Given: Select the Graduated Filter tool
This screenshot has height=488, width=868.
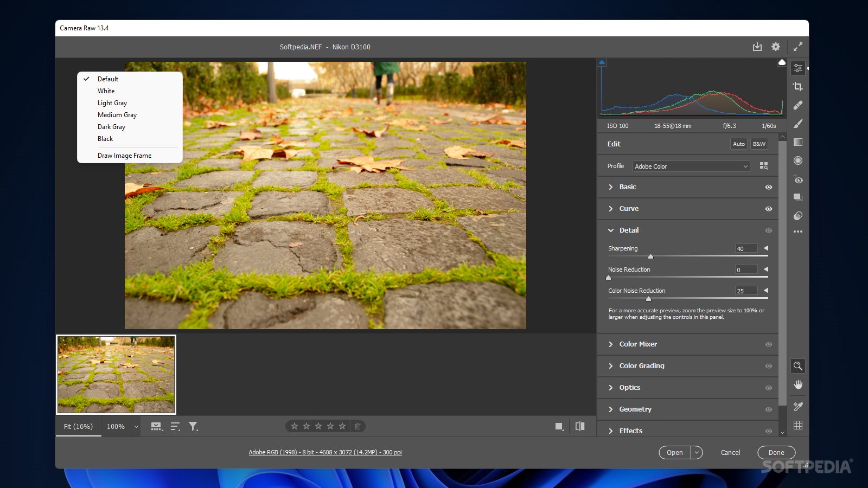Looking at the screenshot, I should coord(797,142).
